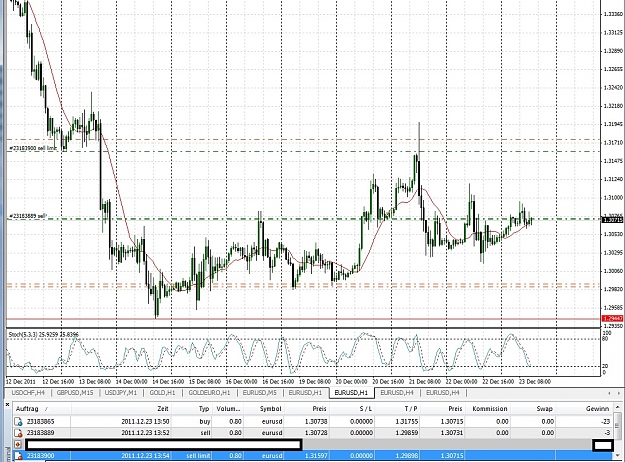
Task: Open the GOLDEURO,H1 chart tab
Action: click(209, 393)
